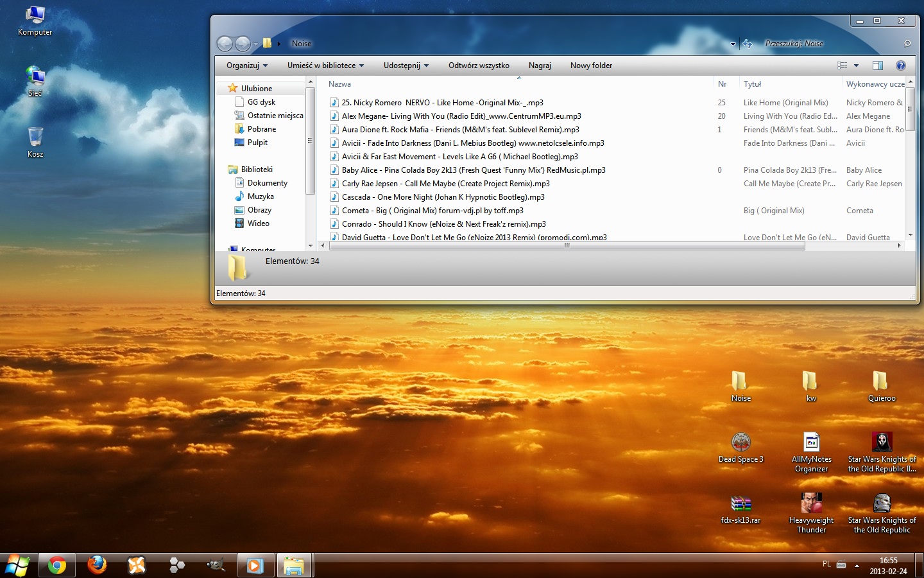This screenshot has width=924, height=578.
Task: Click Explorer forward navigation arrow
Action: [243, 44]
